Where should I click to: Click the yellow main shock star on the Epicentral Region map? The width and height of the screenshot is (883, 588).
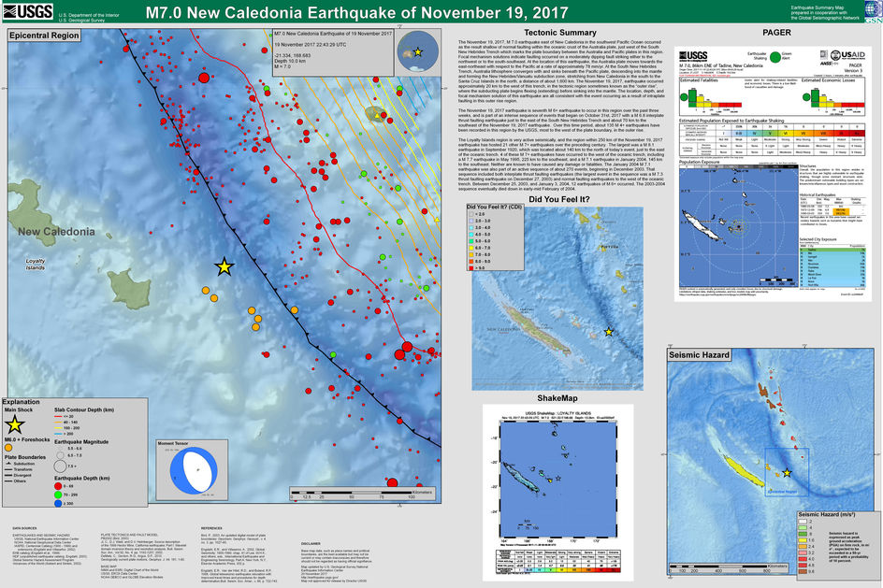224,267
